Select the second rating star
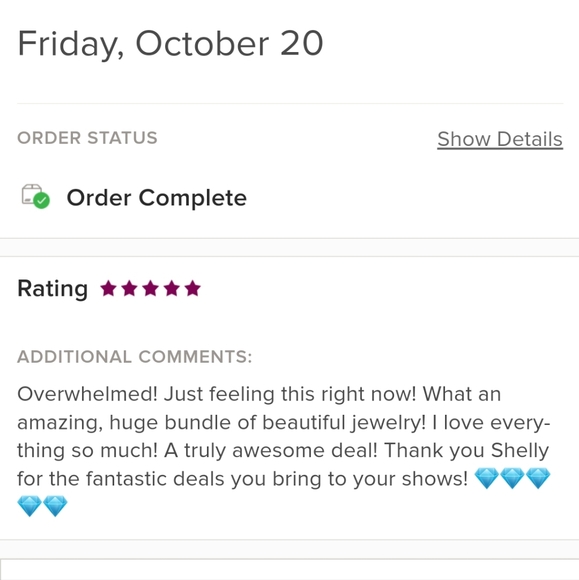This screenshot has width=579, height=580. point(129,289)
